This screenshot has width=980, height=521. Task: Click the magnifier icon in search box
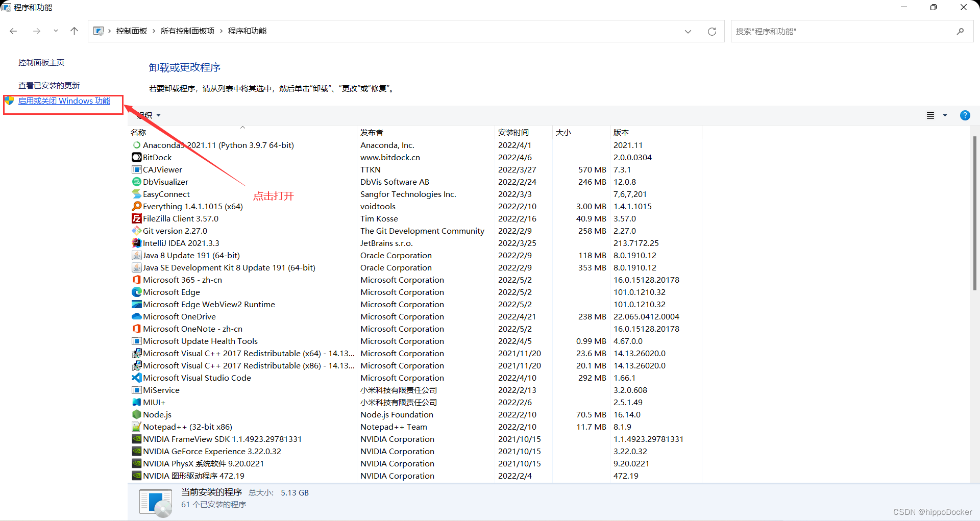[960, 32]
